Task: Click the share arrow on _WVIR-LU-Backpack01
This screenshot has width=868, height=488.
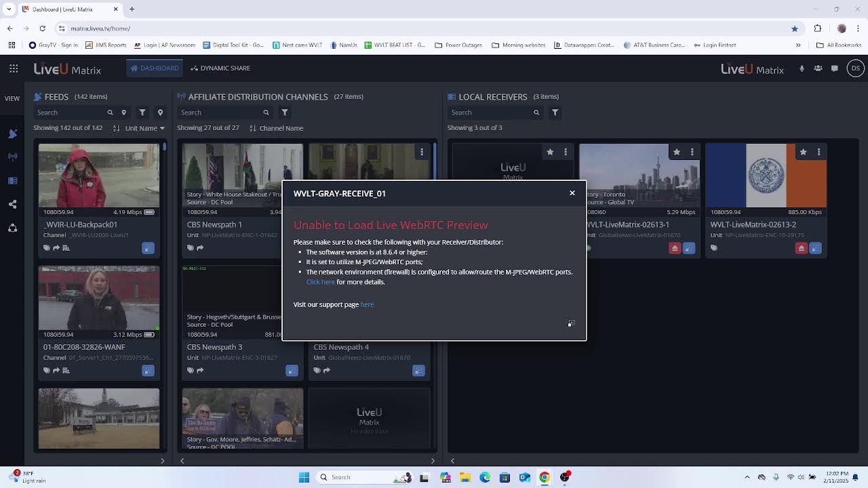Action: [x=56, y=248]
